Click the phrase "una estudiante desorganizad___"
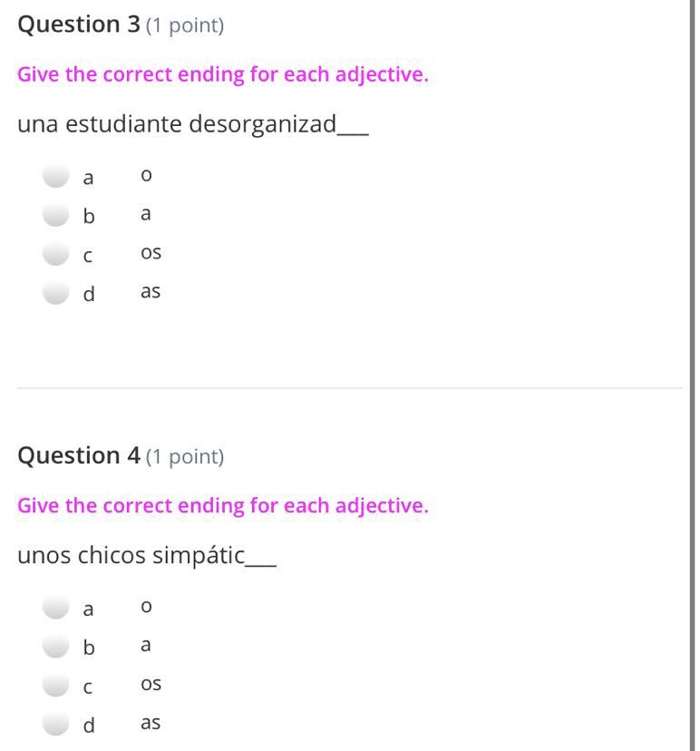This screenshot has width=700, height=751. pos(192,124)
